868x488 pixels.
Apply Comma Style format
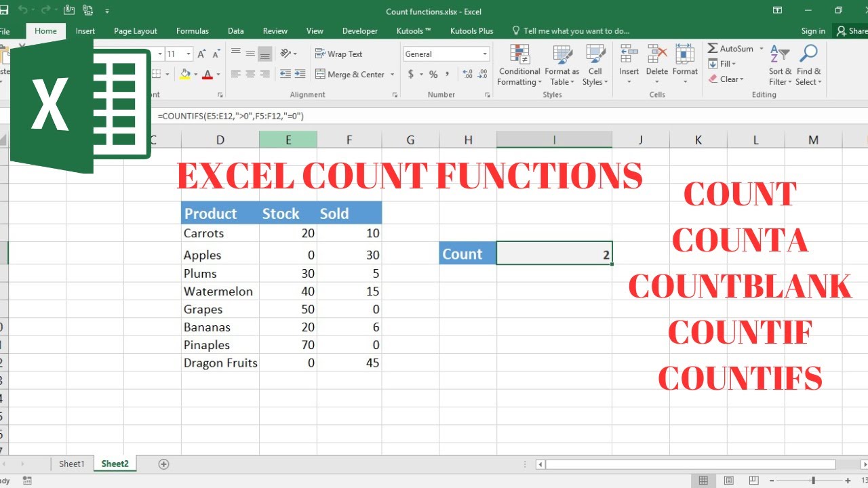pos(448,75)
